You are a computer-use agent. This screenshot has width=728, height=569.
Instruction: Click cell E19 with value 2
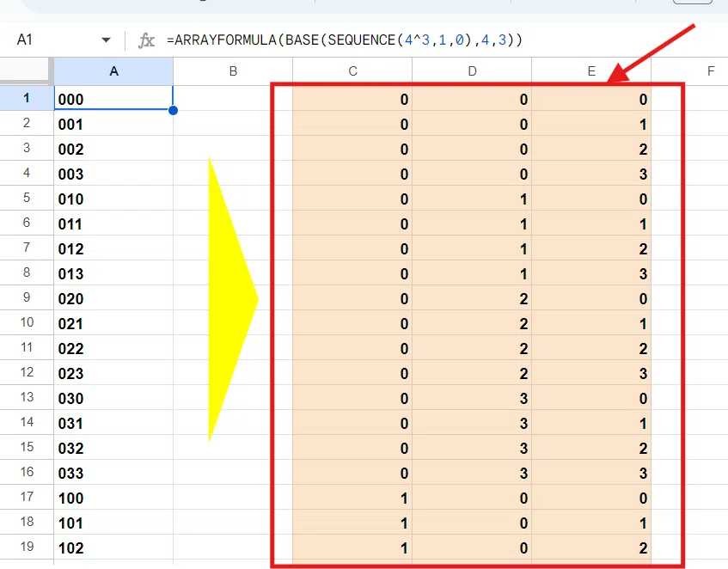pos(591,548)
